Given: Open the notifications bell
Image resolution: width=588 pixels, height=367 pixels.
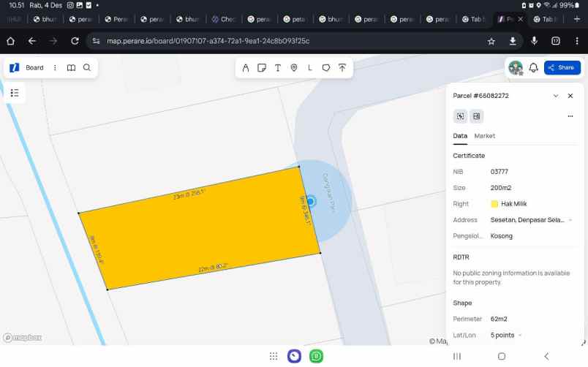Looking at the screenshot, I should [534, 68].
